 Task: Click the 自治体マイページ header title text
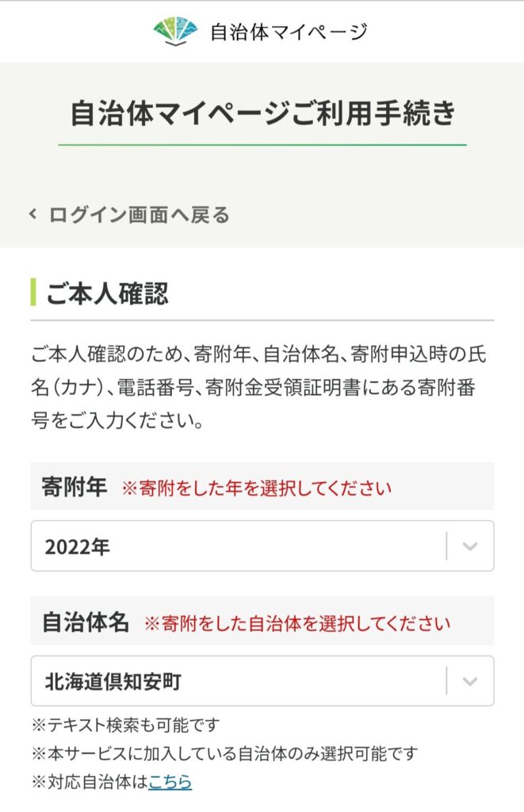pos(289,32)
